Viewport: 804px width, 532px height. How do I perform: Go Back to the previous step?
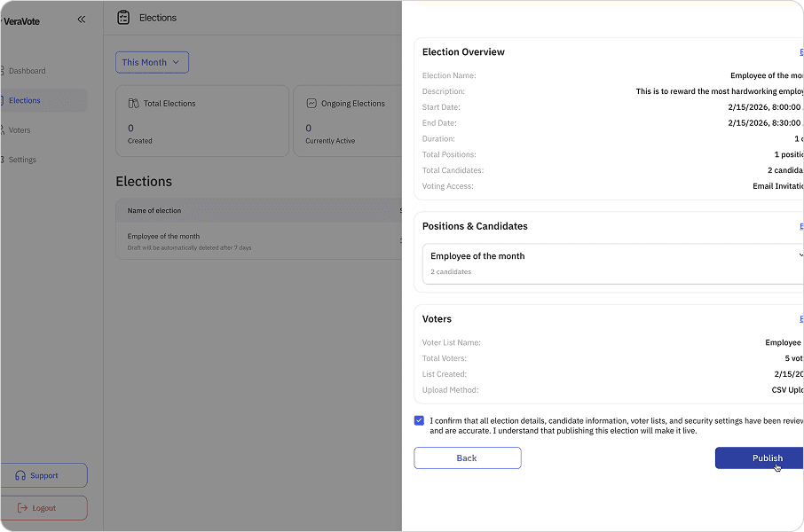pos(467,458)
